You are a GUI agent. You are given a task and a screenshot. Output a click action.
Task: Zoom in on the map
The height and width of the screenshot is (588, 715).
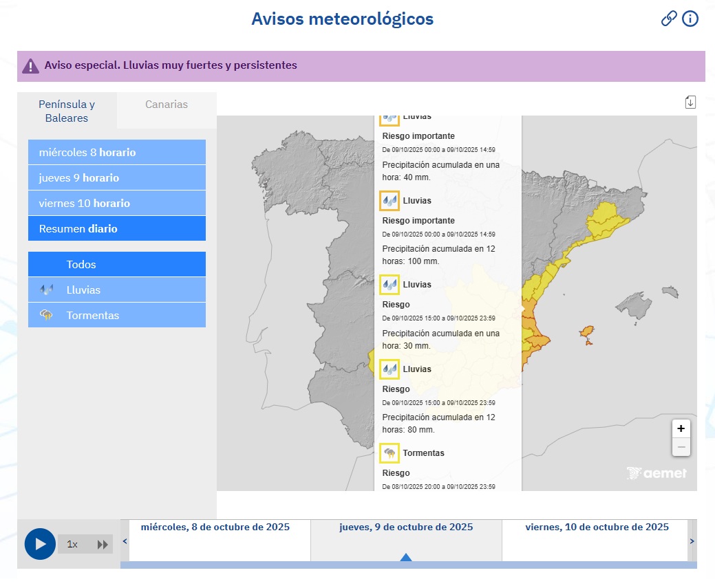point(681,428)
